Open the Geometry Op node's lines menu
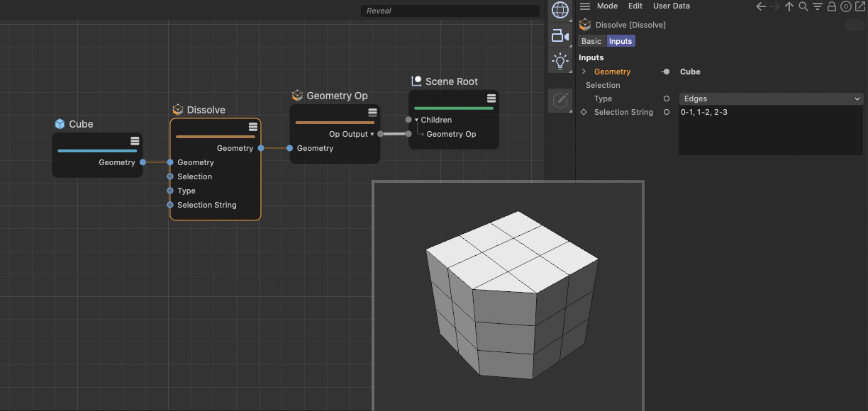Image resolution: width=868 pixels, height=411 pixels. click(x=372, y=113)
